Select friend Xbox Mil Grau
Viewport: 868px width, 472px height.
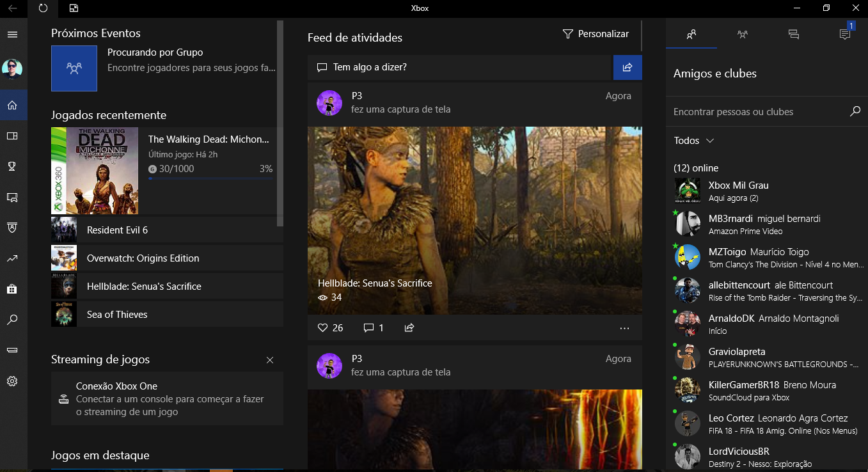pos(767,191)
